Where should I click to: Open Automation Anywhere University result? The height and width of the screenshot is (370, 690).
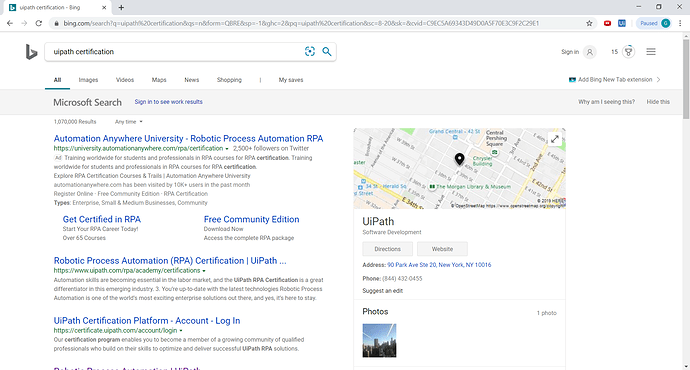click(188, 139)
